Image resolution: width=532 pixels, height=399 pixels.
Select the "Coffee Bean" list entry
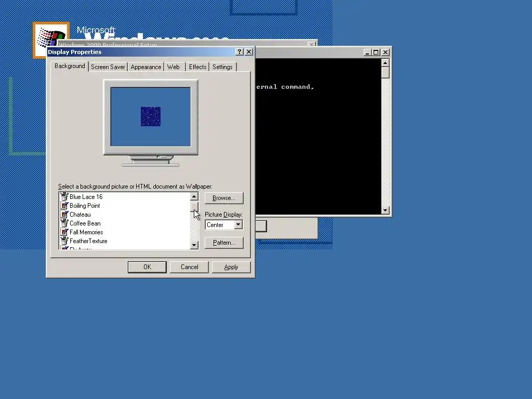click(85, 223)
